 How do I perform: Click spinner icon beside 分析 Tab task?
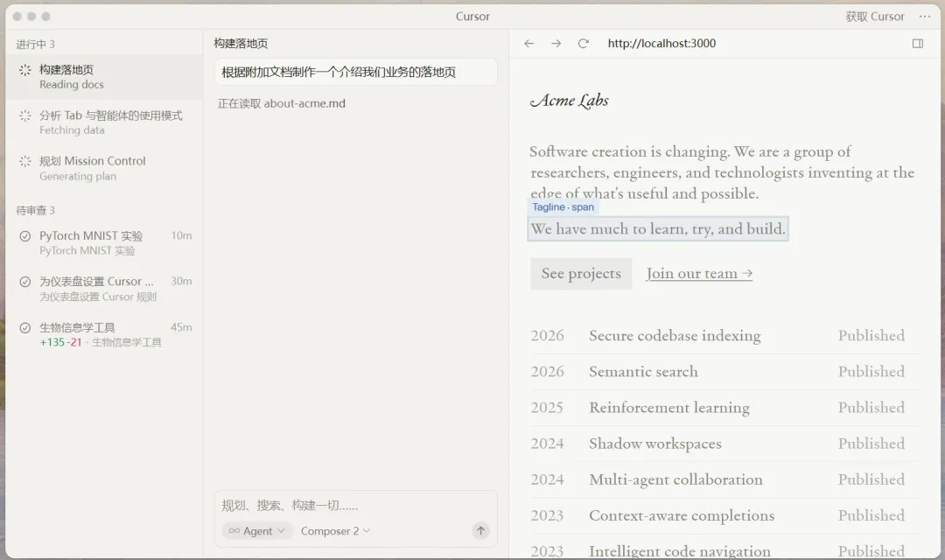pos(24,115)
